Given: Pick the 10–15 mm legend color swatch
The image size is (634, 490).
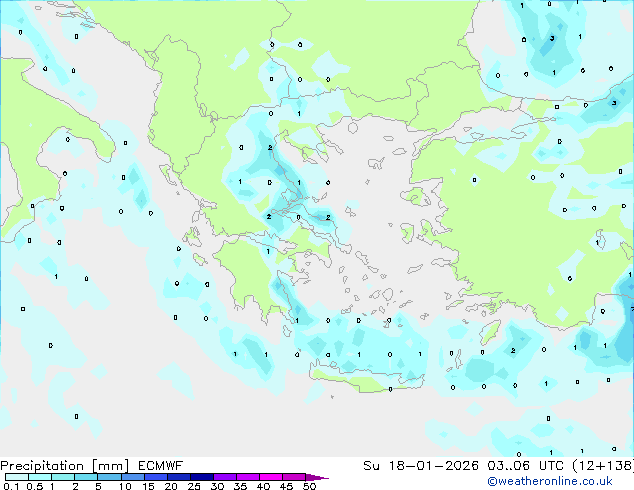Looking at the screenshot, I should [x=132, y=477].
